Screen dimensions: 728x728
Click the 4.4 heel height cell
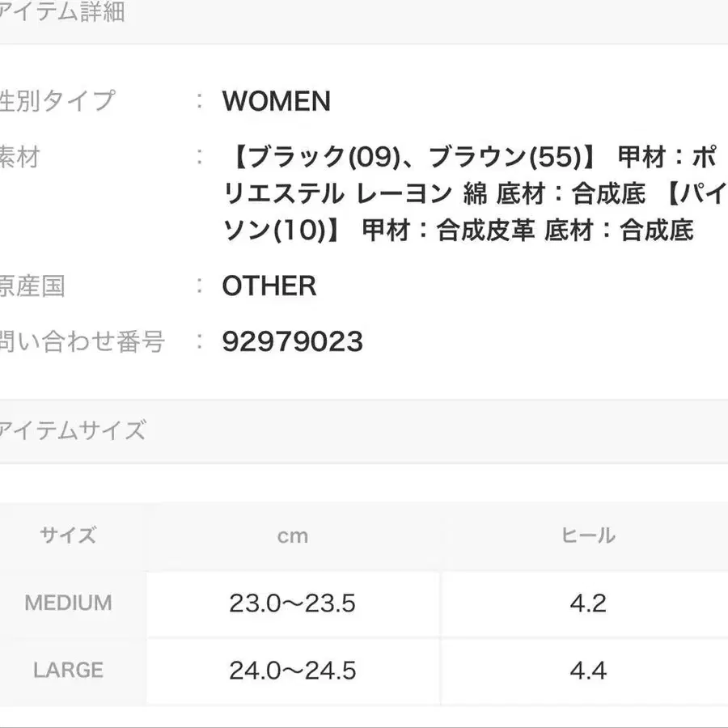(588, 671)
